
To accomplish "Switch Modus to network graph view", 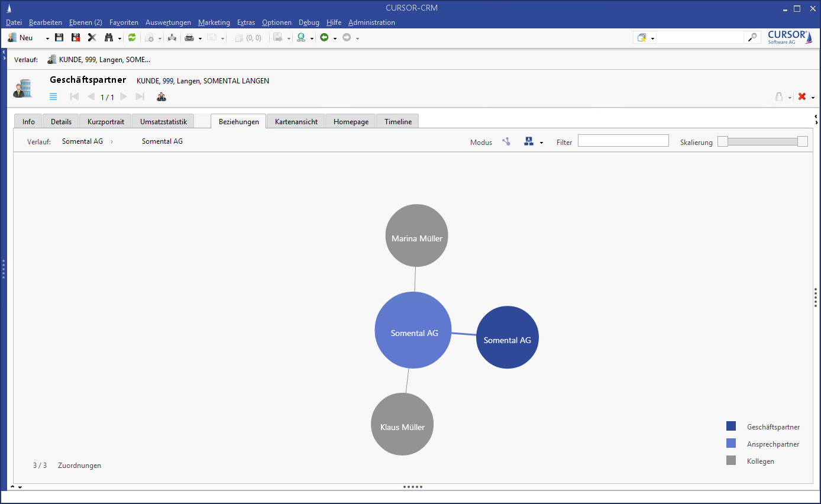I will pyautogui.click(x=506, y=141).
